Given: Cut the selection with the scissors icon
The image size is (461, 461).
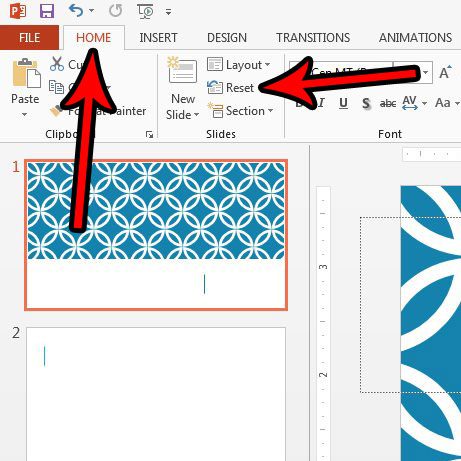Looking at the screenshot, I should 57,64.
